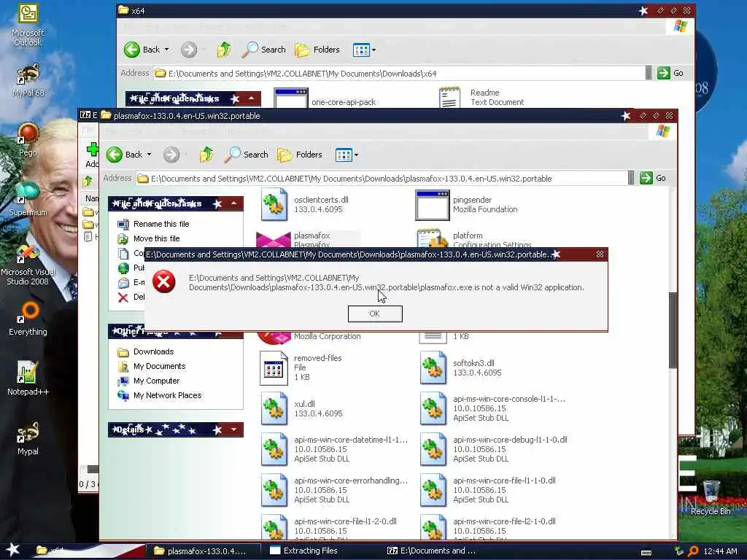Select the api-ms-win-core-datetime DLL file

point(334,449)
